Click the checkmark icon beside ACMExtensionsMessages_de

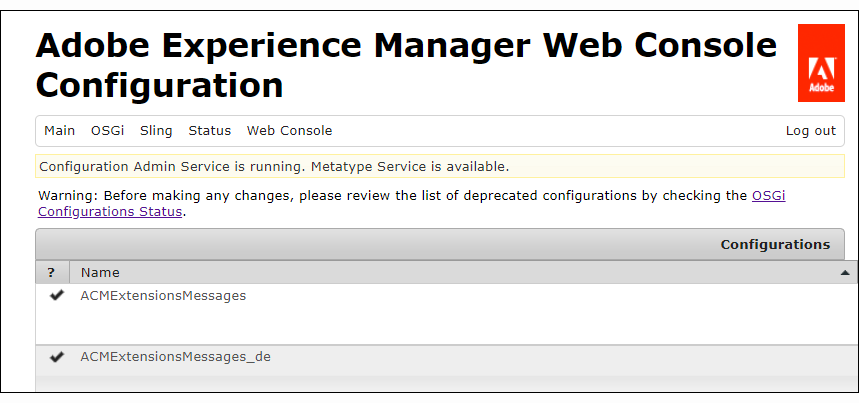(56, 356)
